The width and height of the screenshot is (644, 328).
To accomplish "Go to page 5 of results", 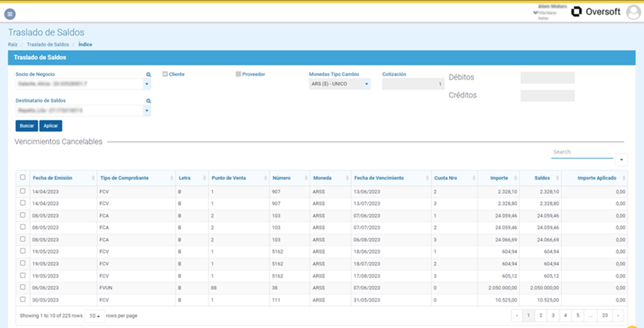I will [577, 315].
